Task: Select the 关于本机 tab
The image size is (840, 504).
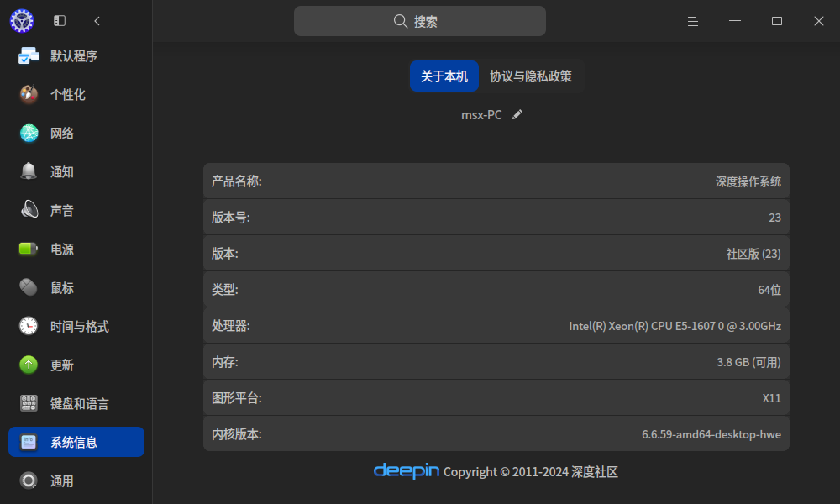Action: (444, 76)
